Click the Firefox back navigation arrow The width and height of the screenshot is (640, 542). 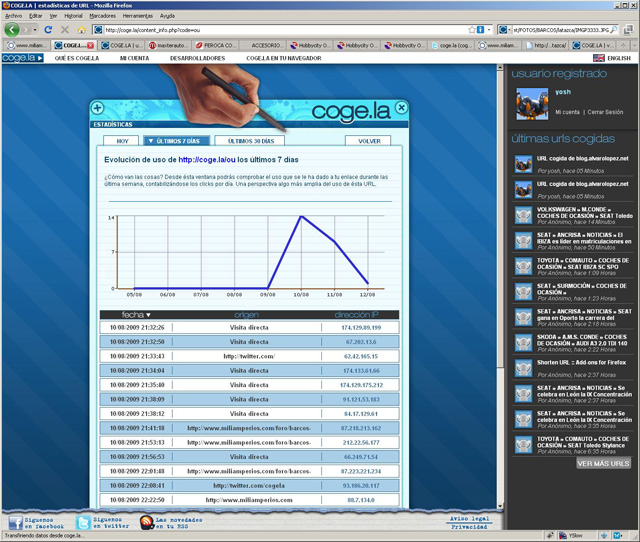coord(12,30)
